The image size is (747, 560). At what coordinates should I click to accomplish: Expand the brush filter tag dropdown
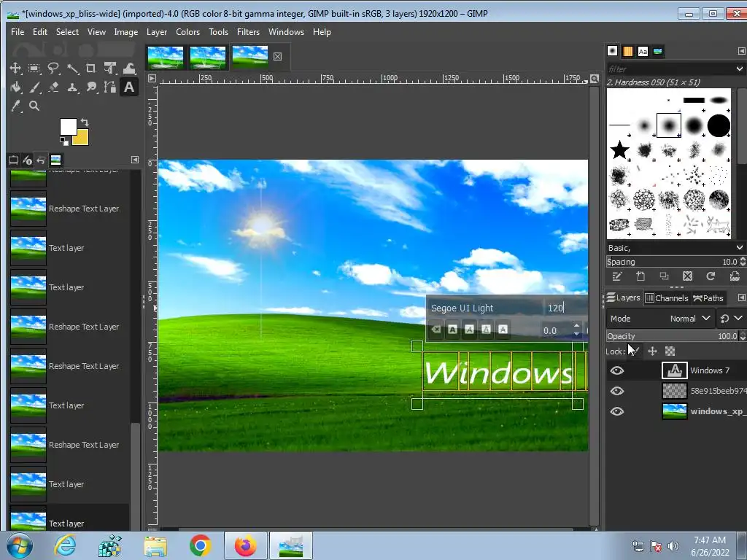click(x=739, y=69)
